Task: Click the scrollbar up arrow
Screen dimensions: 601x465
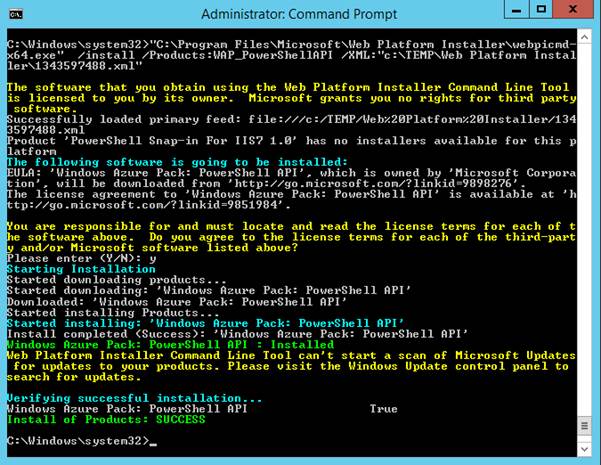Action: pyautogui.click(x=584, y=37)
